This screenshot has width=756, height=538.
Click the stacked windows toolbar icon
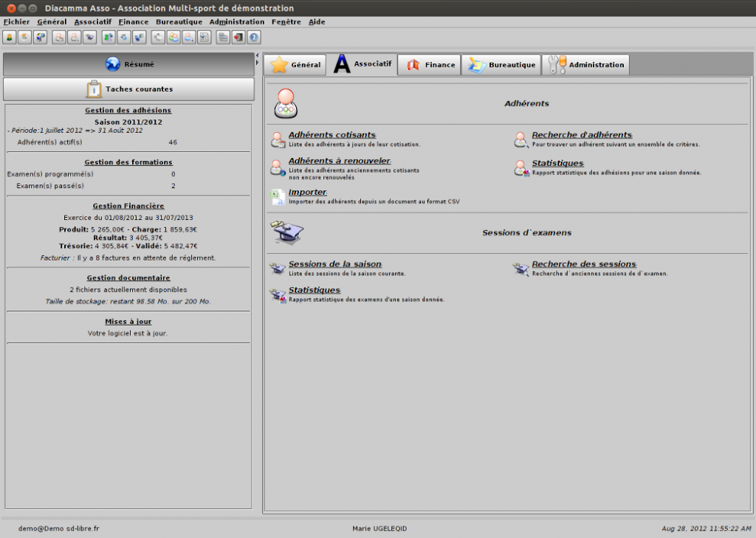223,37
